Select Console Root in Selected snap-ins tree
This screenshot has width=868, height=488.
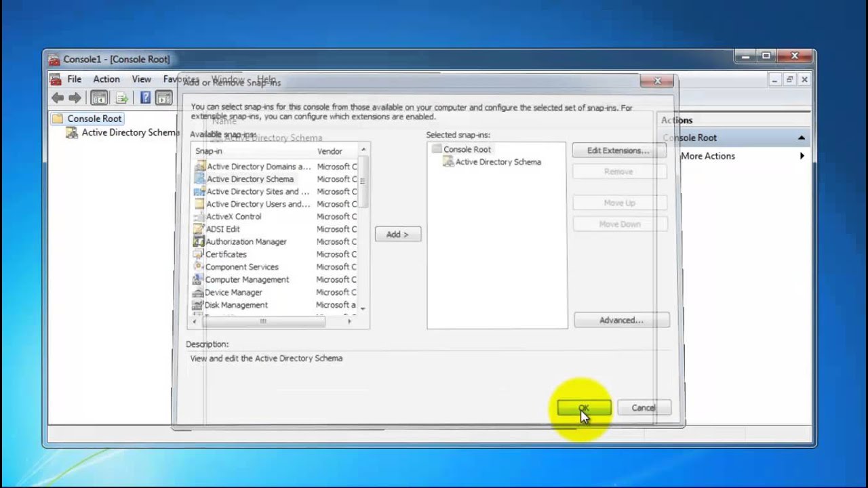tap(467, 149)
